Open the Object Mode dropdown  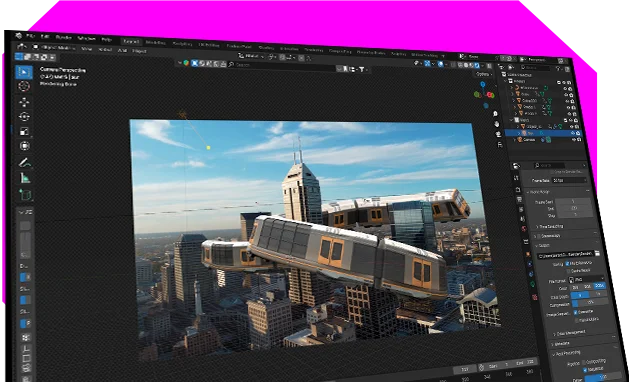(x=55, y=48)
